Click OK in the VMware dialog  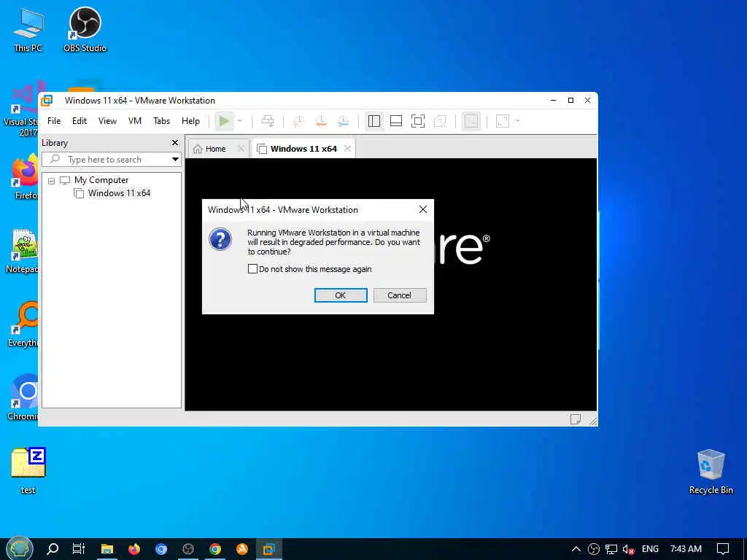click(x=341, y=295)
